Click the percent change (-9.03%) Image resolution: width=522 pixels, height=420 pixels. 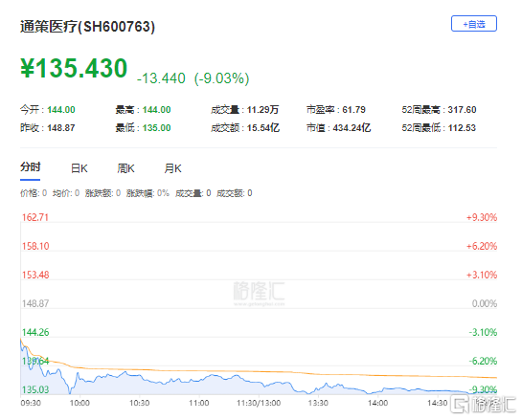pyautogui.click(x=221, y=78)
